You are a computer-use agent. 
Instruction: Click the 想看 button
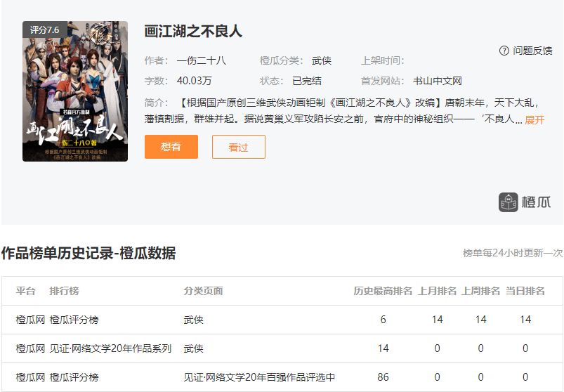point(171,147)
